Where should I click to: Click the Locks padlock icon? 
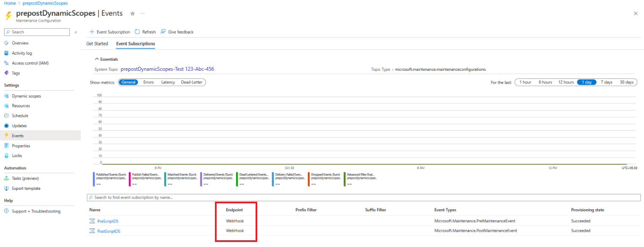[6, 155]
